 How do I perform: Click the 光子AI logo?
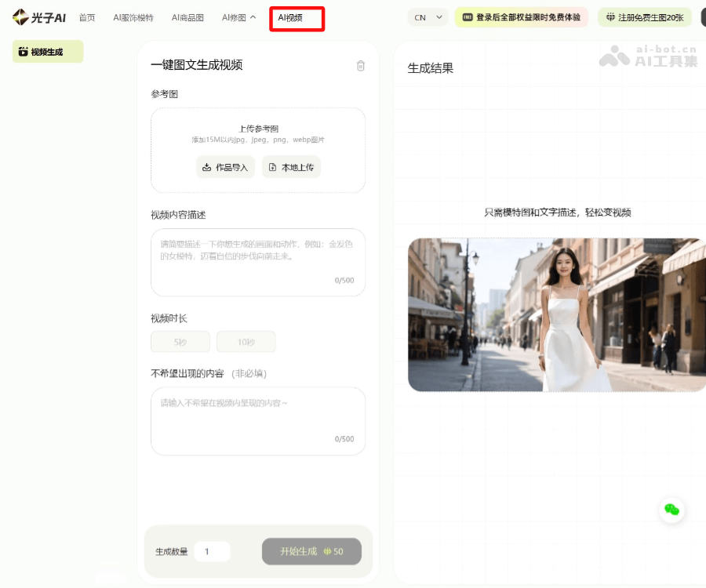(x=38, y=17)
